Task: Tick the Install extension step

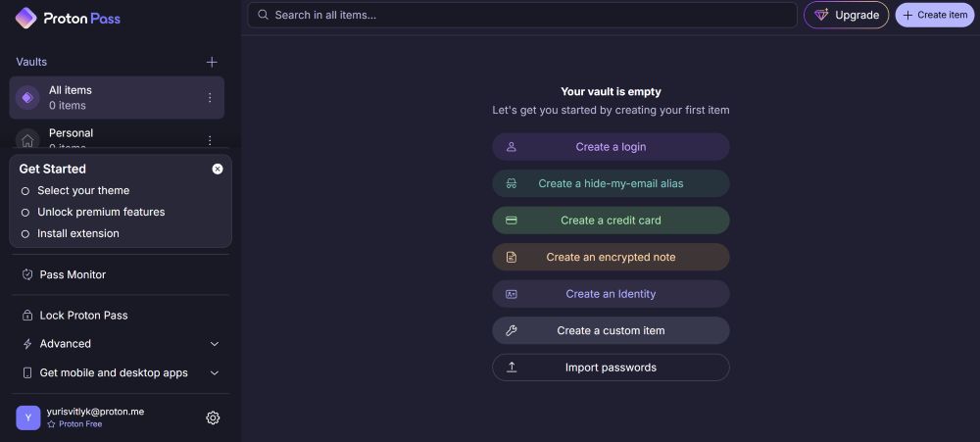Action: pyautogui.click(x=25, y=234)
